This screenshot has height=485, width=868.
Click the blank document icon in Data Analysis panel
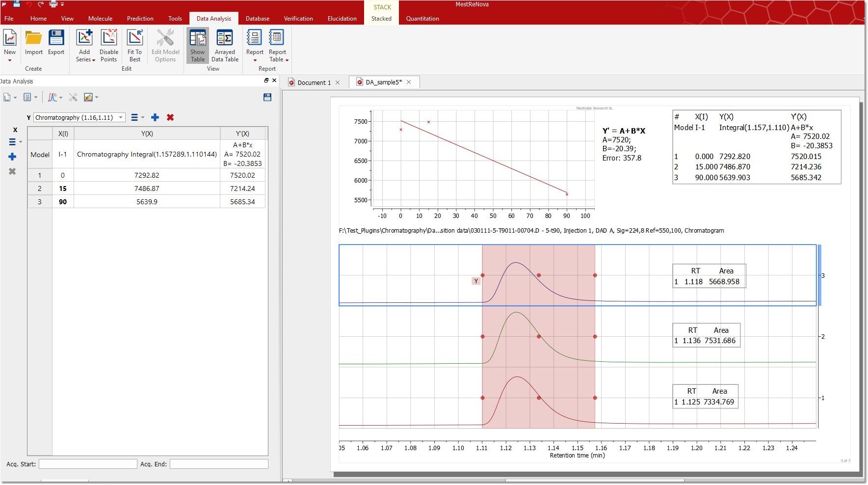tap(7, 97)
